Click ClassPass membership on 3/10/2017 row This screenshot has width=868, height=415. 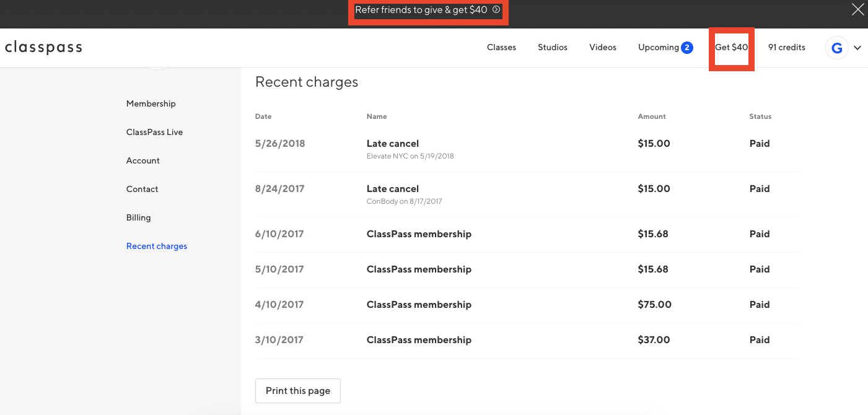419,340
